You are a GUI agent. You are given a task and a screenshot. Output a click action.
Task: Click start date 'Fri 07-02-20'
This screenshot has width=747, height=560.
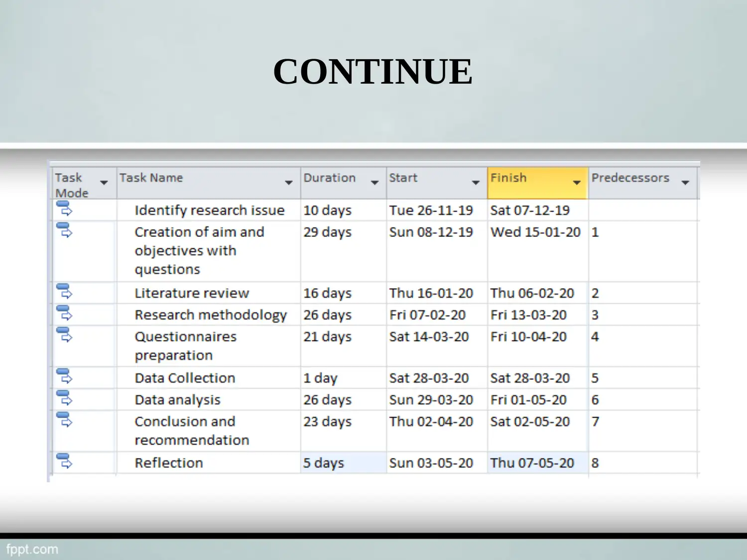(427, 315)
